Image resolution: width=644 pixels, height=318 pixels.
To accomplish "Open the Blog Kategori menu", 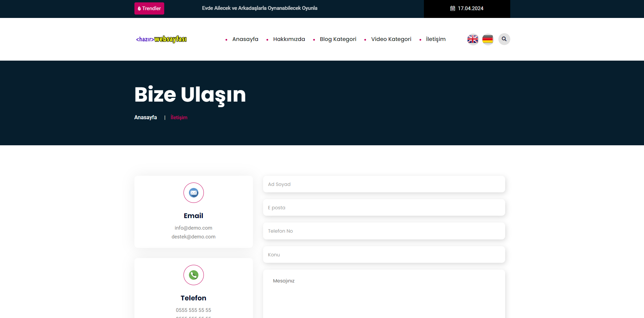I will [338, 39].
